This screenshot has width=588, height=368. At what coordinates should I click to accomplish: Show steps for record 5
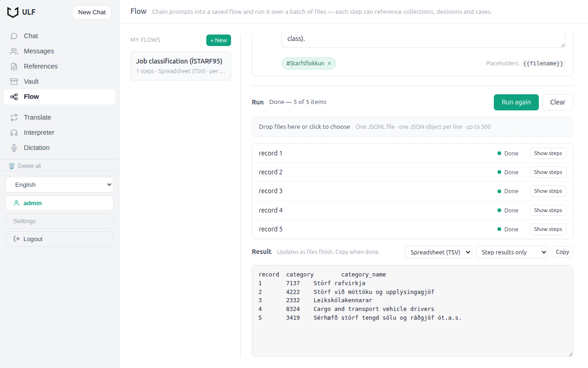point(548,229)
